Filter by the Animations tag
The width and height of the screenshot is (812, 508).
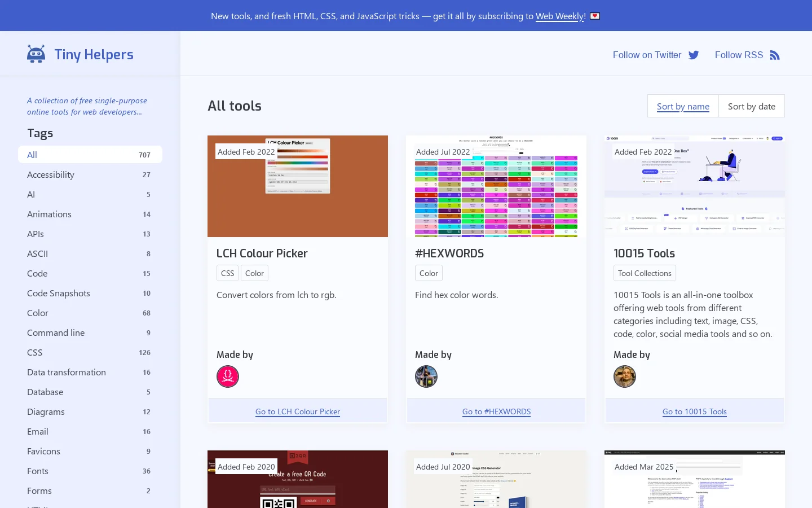pos(90,214)
